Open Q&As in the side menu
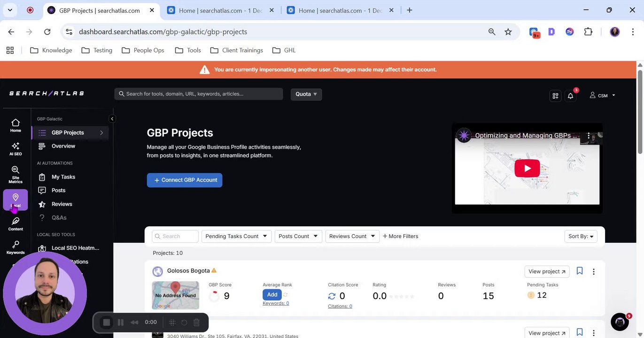This screenshot has height=338, width=644. click(x=59, y=217)
